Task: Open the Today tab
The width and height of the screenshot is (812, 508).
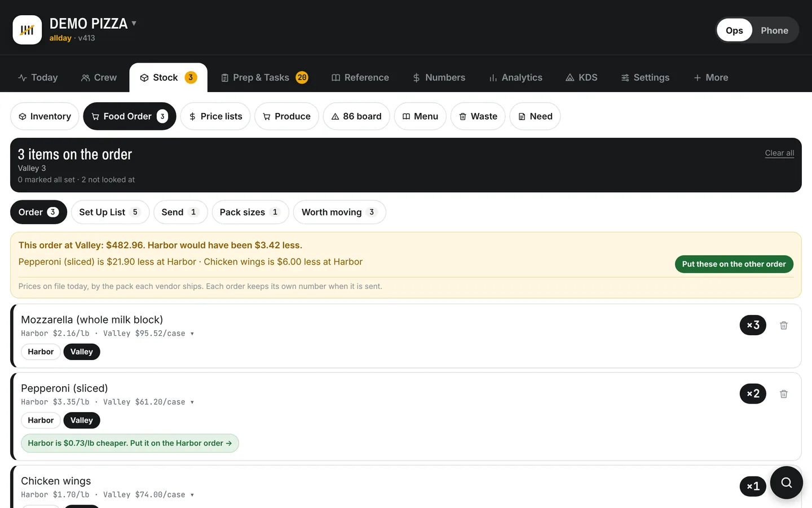Action: point(38,77)
